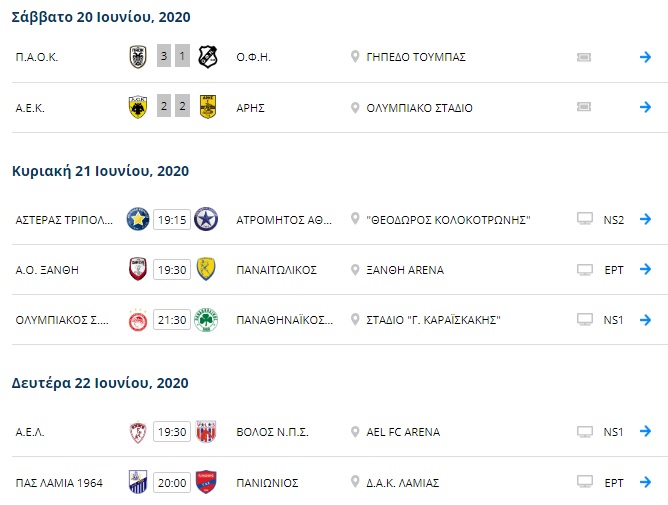Screen dimensions: 668x505
Task: Open details arrow for Olympiacos vs Panathinaikos match
Action: tap(645, 320)
